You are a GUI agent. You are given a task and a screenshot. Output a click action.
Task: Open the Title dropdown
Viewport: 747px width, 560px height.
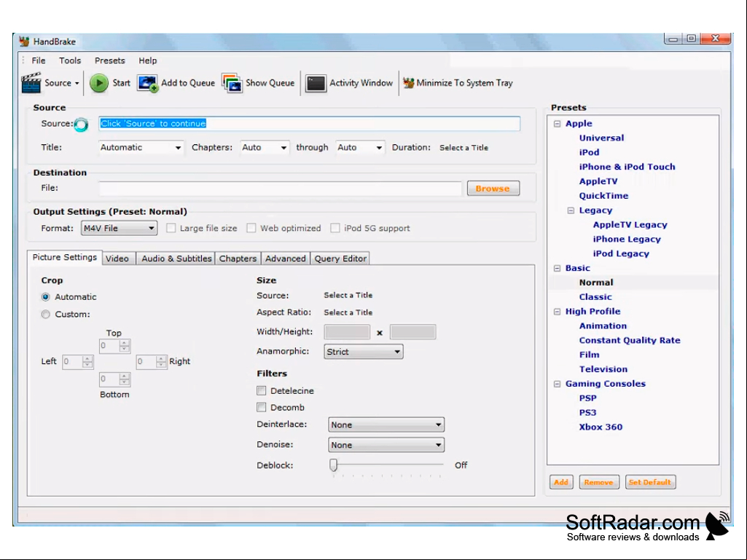(x=141, y=148)
